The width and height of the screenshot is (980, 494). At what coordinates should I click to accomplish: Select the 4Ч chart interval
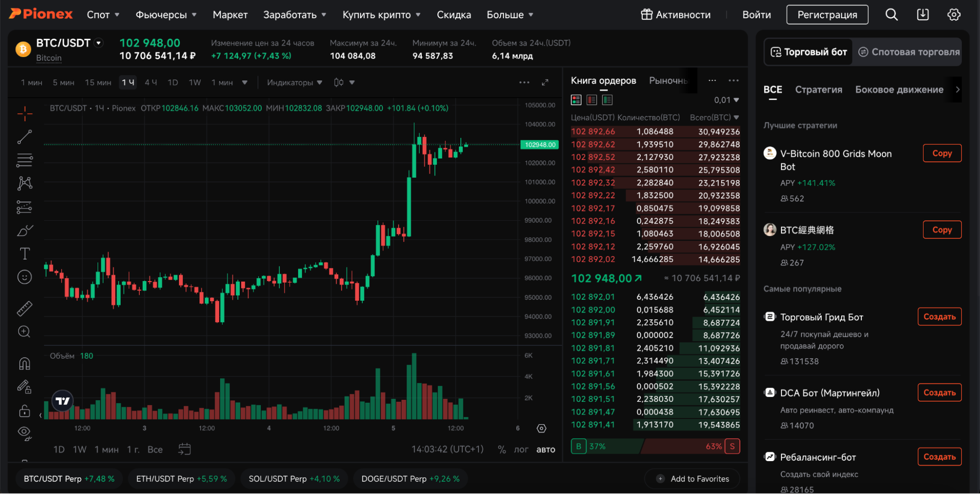tap(151, 82)
